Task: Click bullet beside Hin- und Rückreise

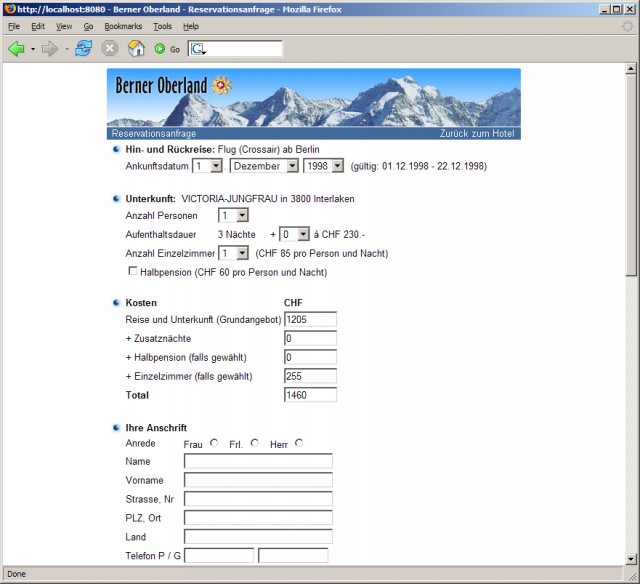Action: tap(116, 149)
